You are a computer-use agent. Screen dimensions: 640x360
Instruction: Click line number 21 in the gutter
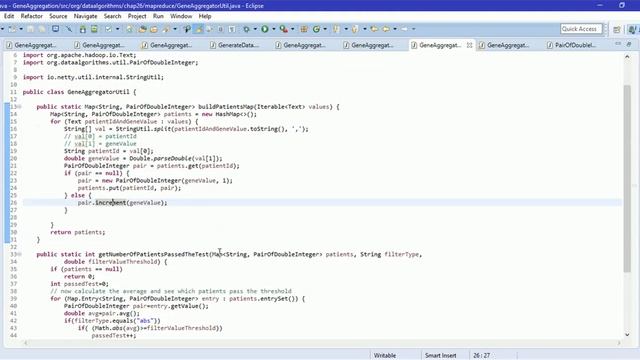13,166
